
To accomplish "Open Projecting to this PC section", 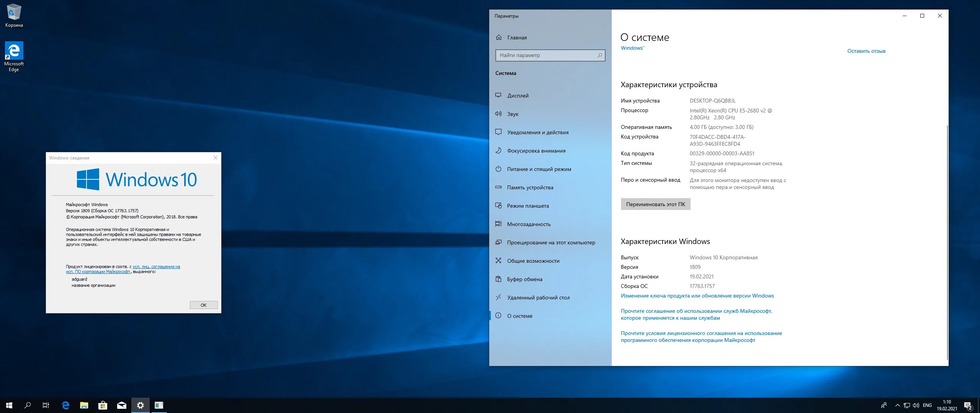I will [550, 242].
